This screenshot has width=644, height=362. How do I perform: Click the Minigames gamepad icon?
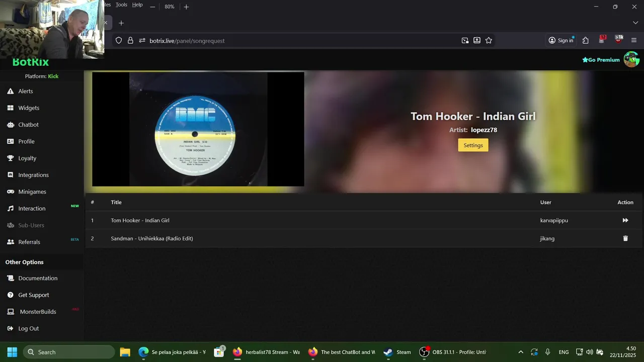tap(10, 192)
